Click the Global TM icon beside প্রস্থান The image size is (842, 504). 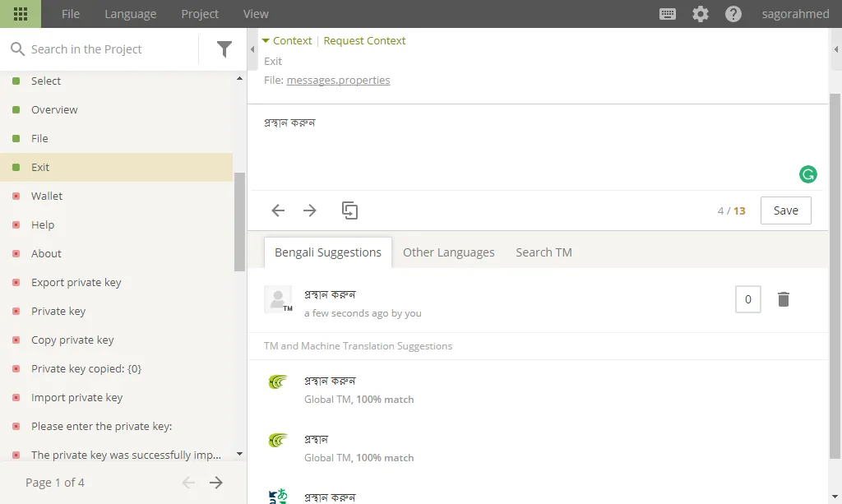point(278,440)
